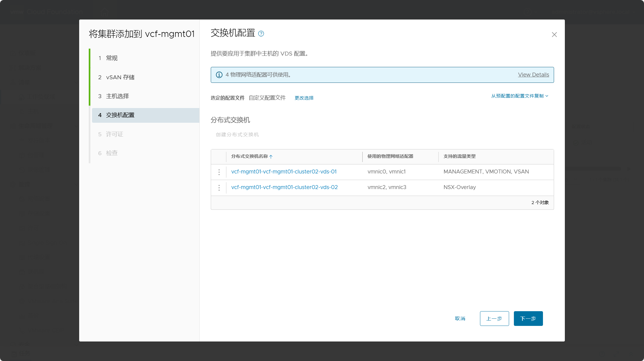644x361 pixels.
Task: Expand 从预配置的配置文件复制 dropdown
Action: [520, 96]
